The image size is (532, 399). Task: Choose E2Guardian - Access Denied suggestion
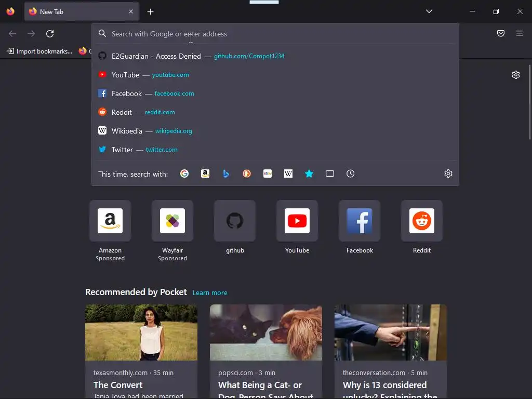[x=275, y=56]
